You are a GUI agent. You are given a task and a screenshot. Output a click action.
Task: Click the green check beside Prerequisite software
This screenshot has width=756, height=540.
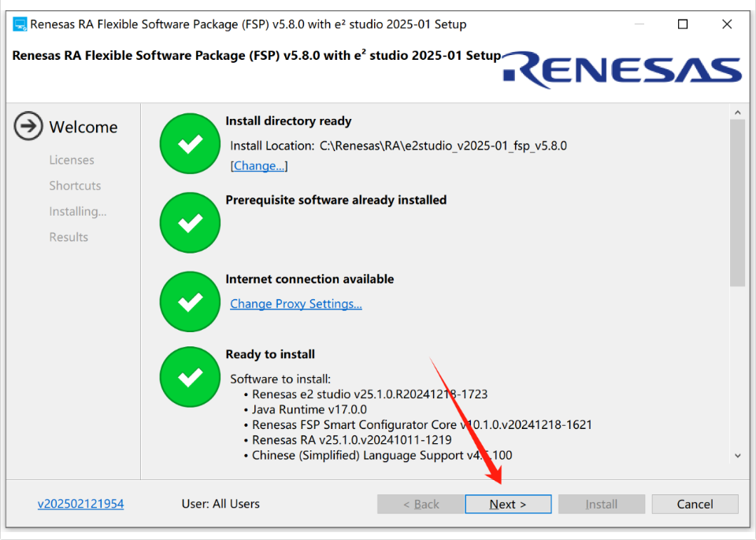click(x=190, y=223)
